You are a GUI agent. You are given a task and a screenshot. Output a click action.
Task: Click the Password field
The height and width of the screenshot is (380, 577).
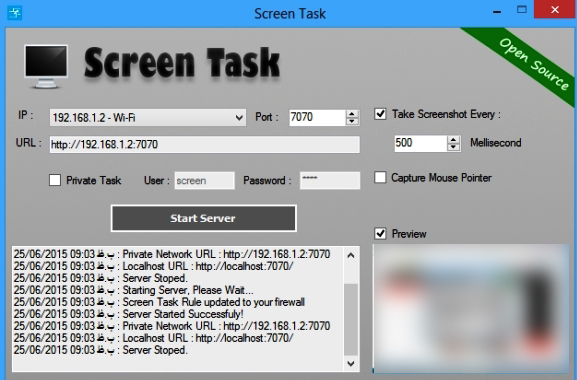[x=330, y=181]
